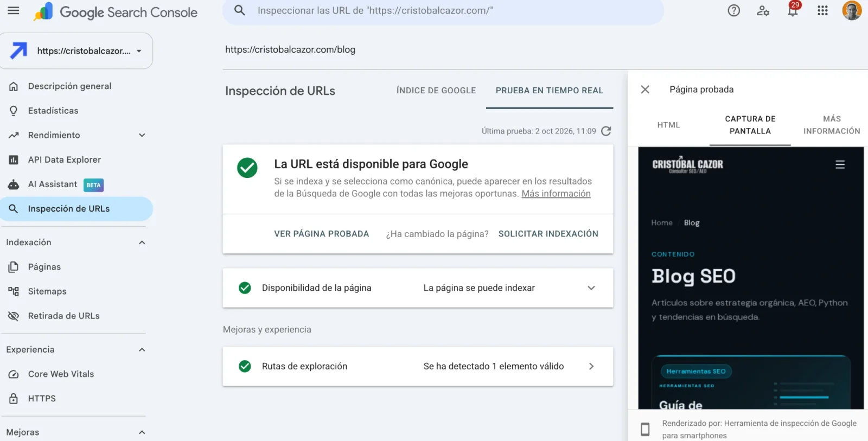Click the Retirada de URLs label
This screenshot has width=868, height=441.
click(64, 316)
